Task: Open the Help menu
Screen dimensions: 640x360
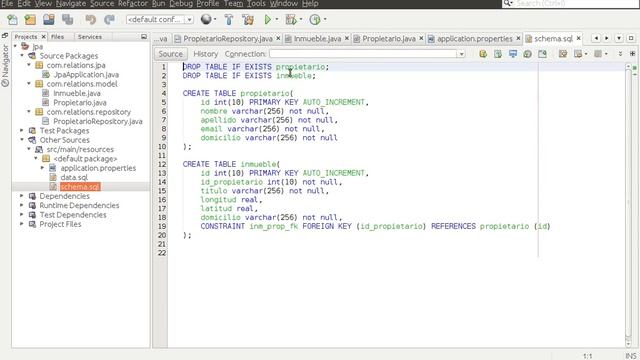Action: coord(310,4)
